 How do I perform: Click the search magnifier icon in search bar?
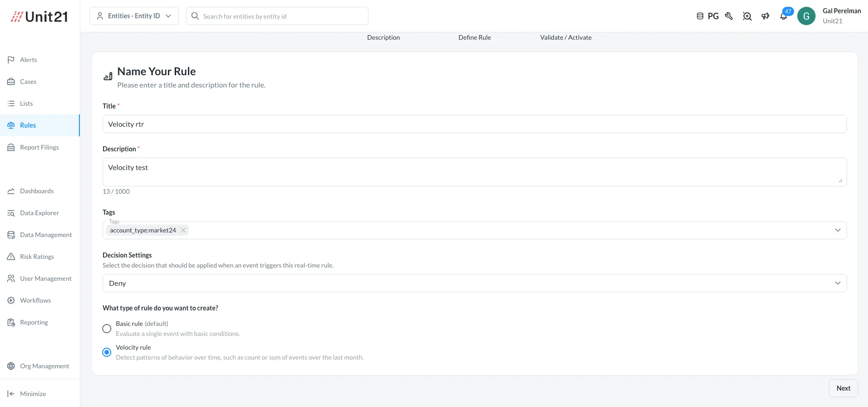click(x=195, y=16)
